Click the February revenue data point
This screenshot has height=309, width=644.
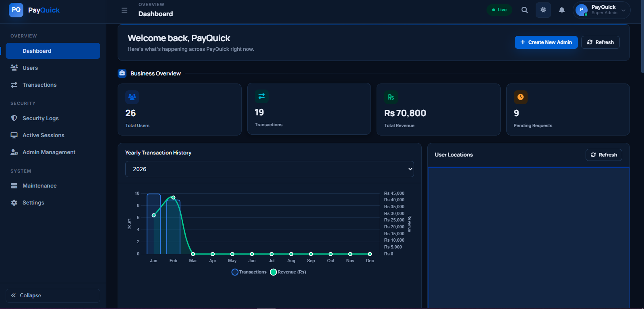(173, 197)
